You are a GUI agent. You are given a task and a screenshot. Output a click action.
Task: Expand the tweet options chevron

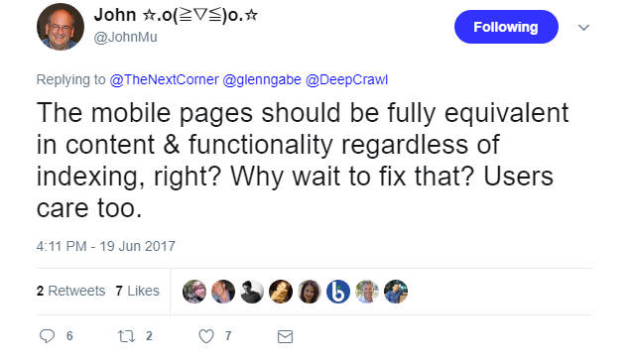tap(583, 28)
